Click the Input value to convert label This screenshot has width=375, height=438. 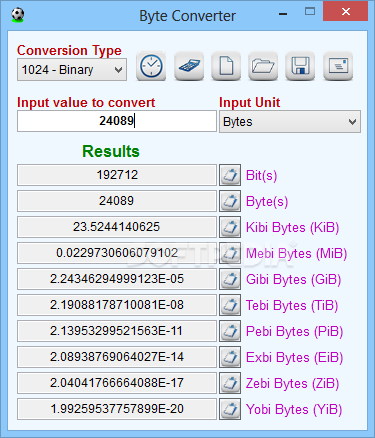(86, 103)
